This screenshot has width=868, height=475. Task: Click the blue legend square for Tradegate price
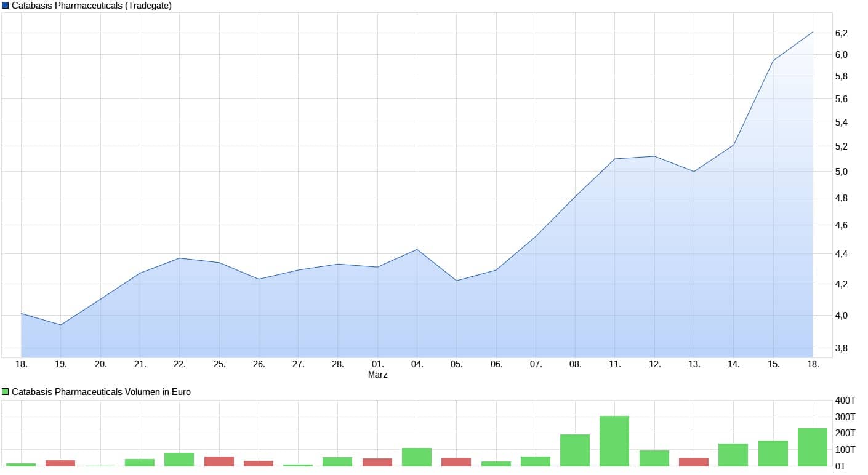(6, 6)
